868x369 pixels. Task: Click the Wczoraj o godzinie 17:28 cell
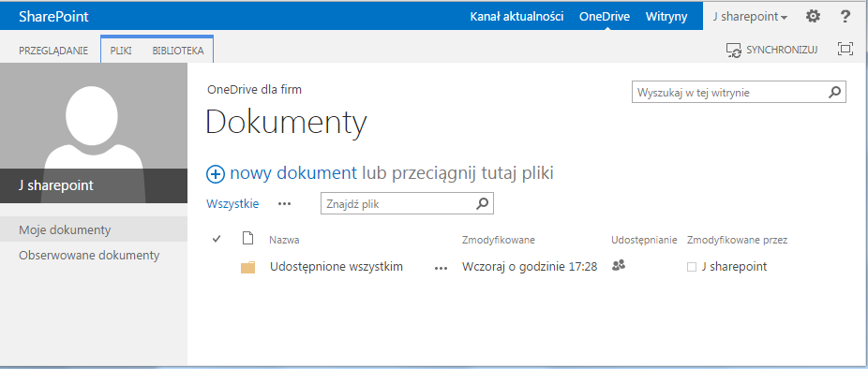pyautogui.click(x=530, y=267)
